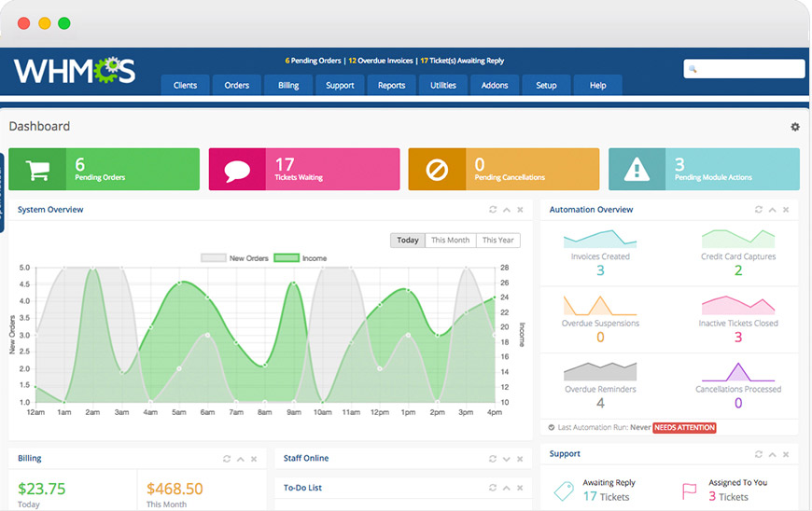Click the Invoices Created sparkline chart
Screen dimensions: 812x511
point(600,239)
